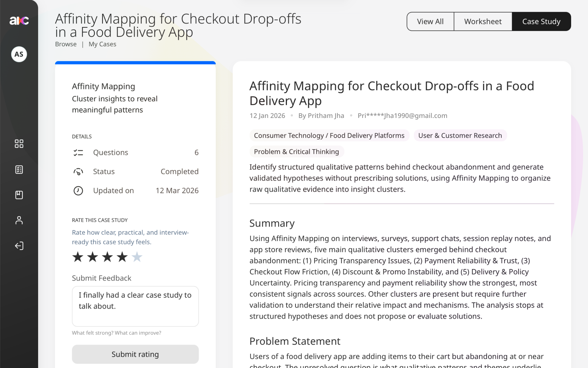Select the first rating star
Viewport: 588px width, 368px height.
[x=78, y=257]
